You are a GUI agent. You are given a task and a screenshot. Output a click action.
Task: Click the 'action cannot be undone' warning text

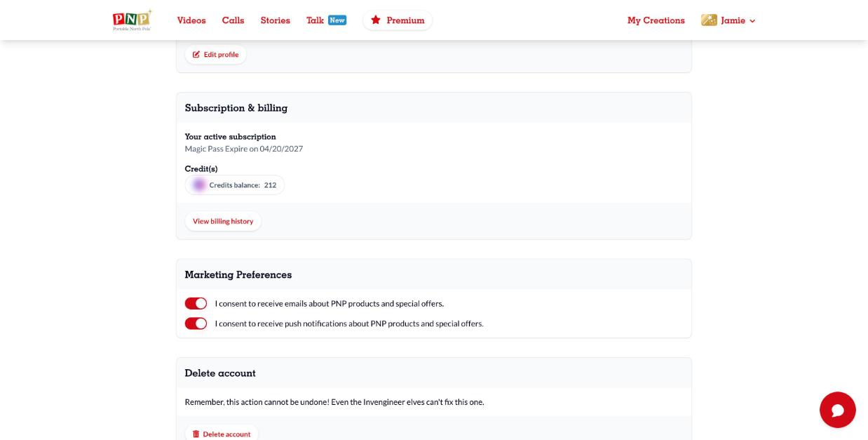pyautogui.click(x=334, y=402)
